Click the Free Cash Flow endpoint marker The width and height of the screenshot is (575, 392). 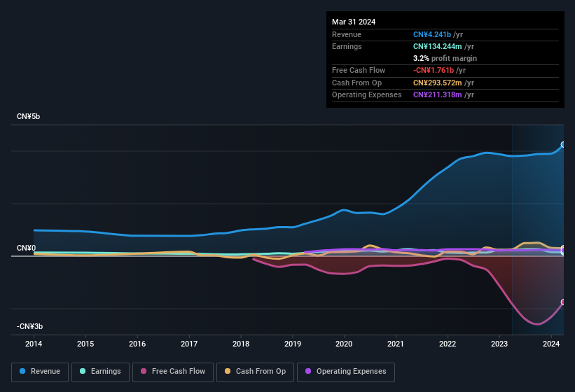pyautogui.click(x=563, y=302)
